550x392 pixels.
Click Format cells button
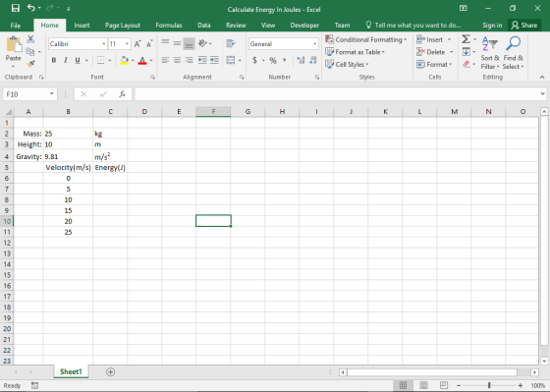[434, 64]
